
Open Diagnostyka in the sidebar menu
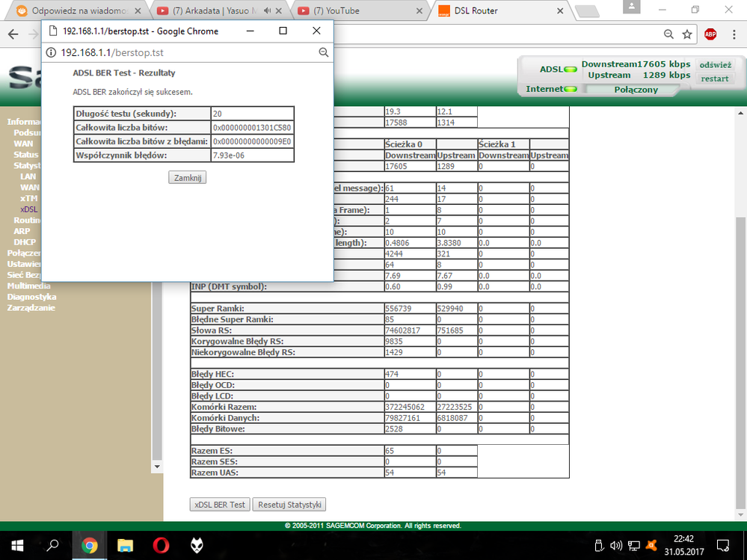tap(31, 297)
